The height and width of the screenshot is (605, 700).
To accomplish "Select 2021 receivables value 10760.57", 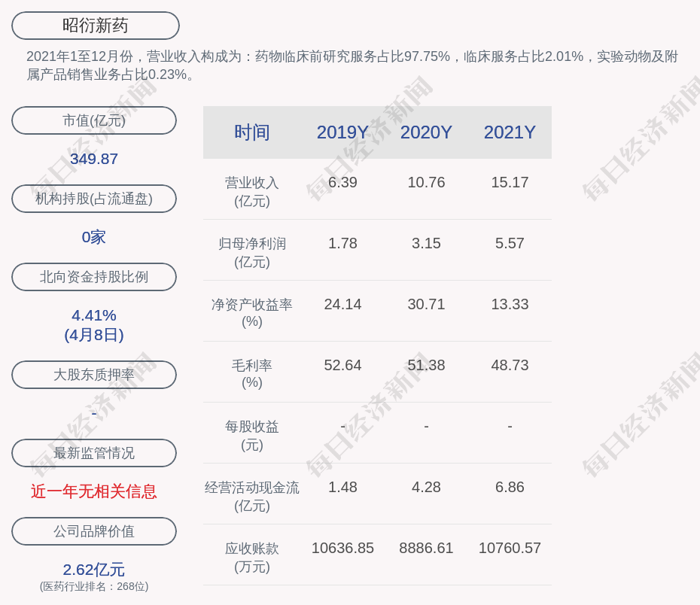I will [x=510, y=548].
